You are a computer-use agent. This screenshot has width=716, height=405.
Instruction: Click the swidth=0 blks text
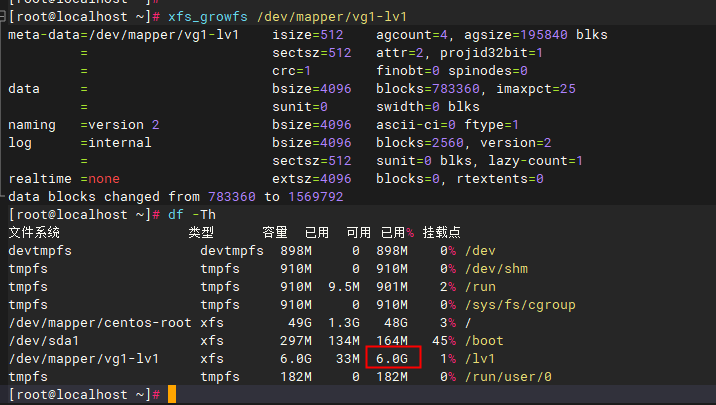click(428, 107)
